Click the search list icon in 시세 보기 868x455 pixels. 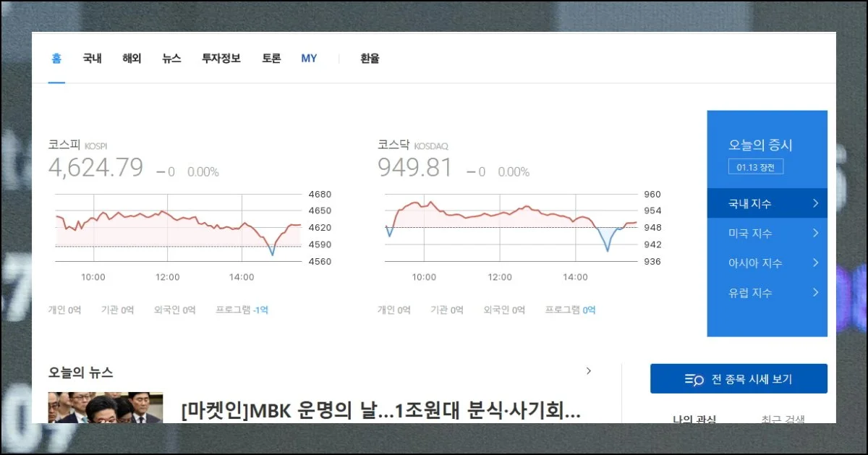[x=694, y=380]
